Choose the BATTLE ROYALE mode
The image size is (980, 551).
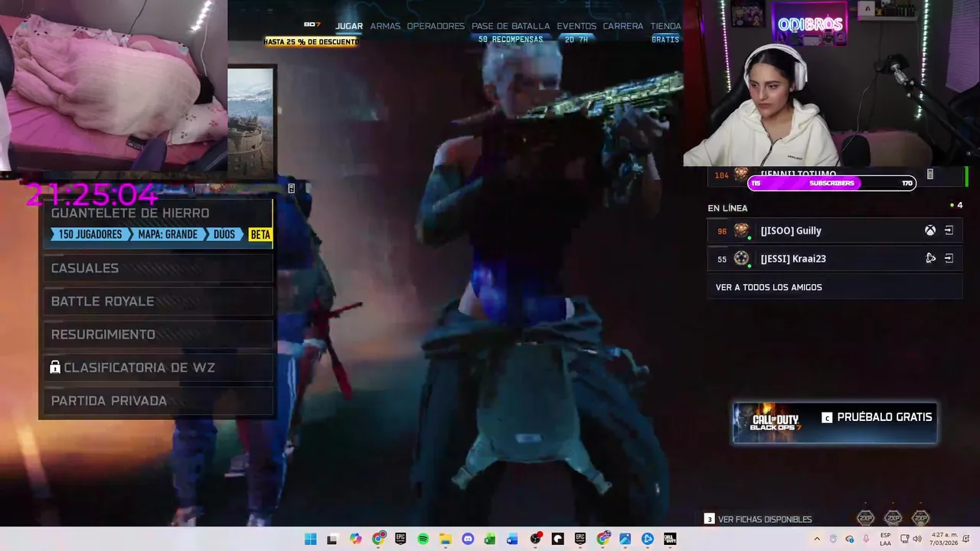coord(157,302)
